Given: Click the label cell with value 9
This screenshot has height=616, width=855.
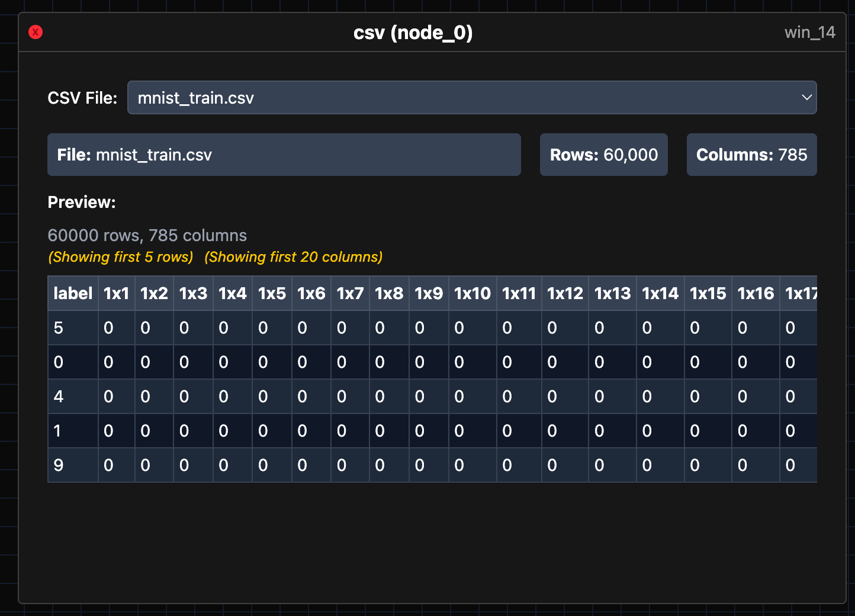Looking at the screenshot, I should [59, 466].
